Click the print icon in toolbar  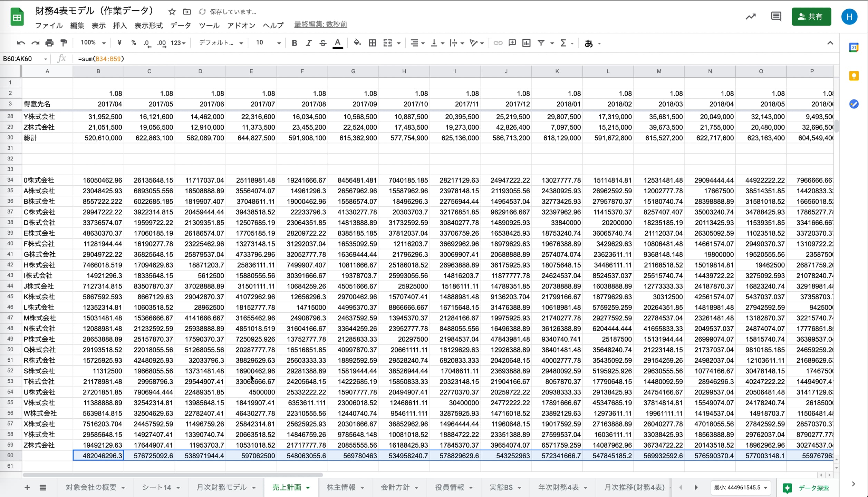tap(49, 43)
